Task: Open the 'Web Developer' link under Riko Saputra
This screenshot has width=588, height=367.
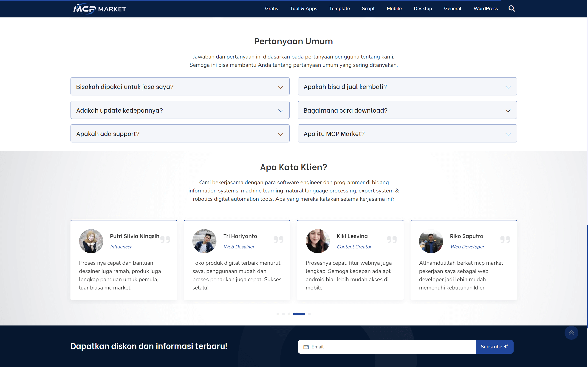Action: [x=467, y=247]
